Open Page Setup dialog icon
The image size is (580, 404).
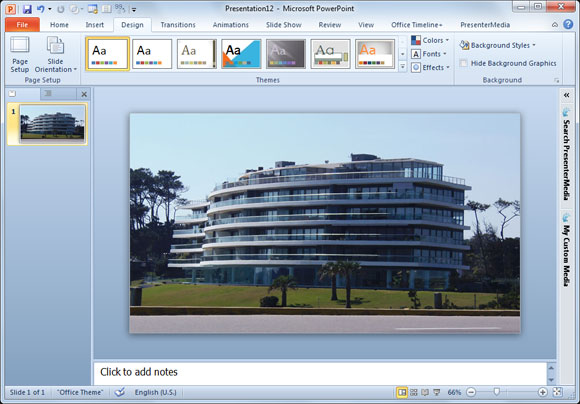point(20,54)
